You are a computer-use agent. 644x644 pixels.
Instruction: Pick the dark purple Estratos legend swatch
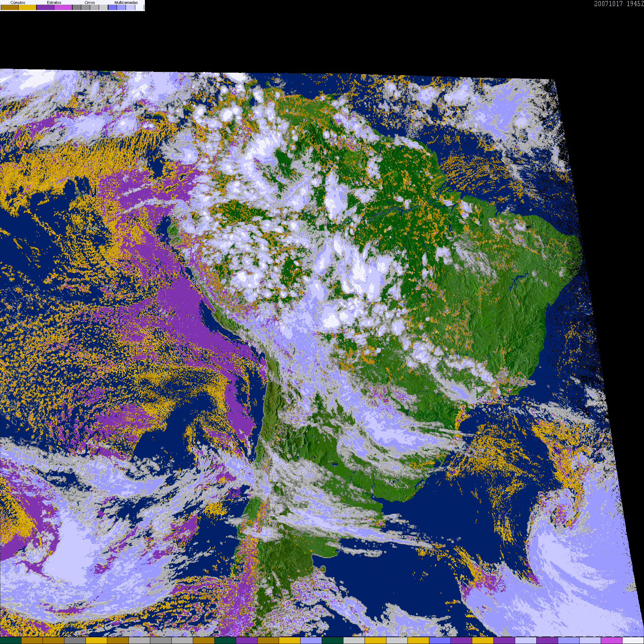click(x=45, y=7)
